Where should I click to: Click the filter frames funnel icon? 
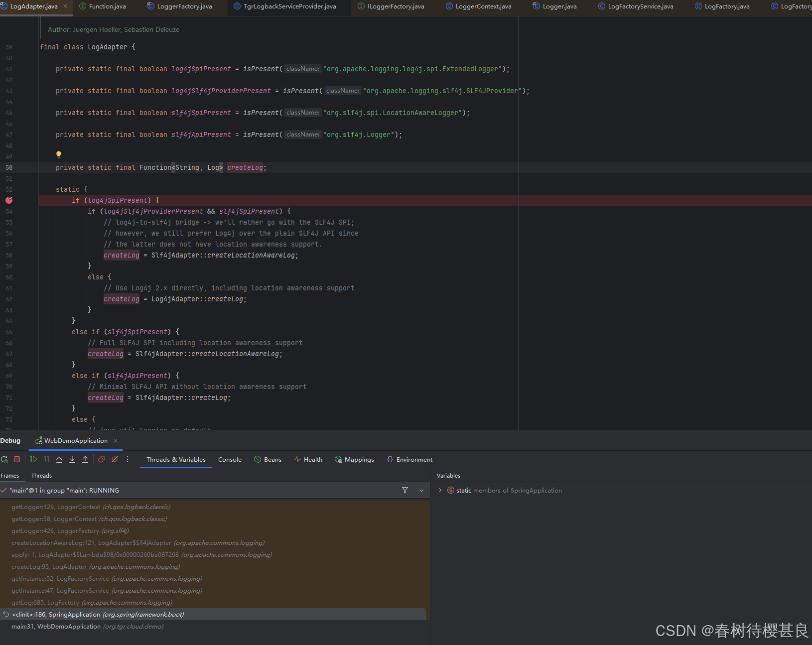pos(405,490)
